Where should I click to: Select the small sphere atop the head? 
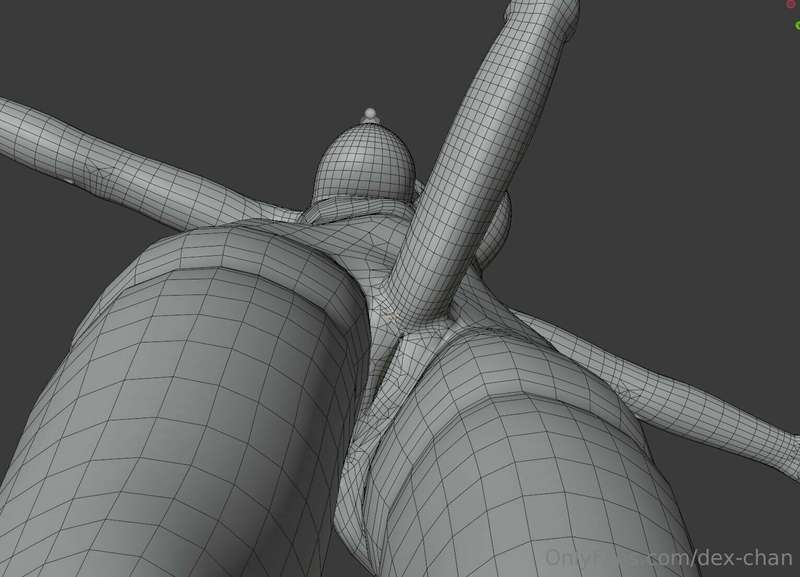coord(370,114)
